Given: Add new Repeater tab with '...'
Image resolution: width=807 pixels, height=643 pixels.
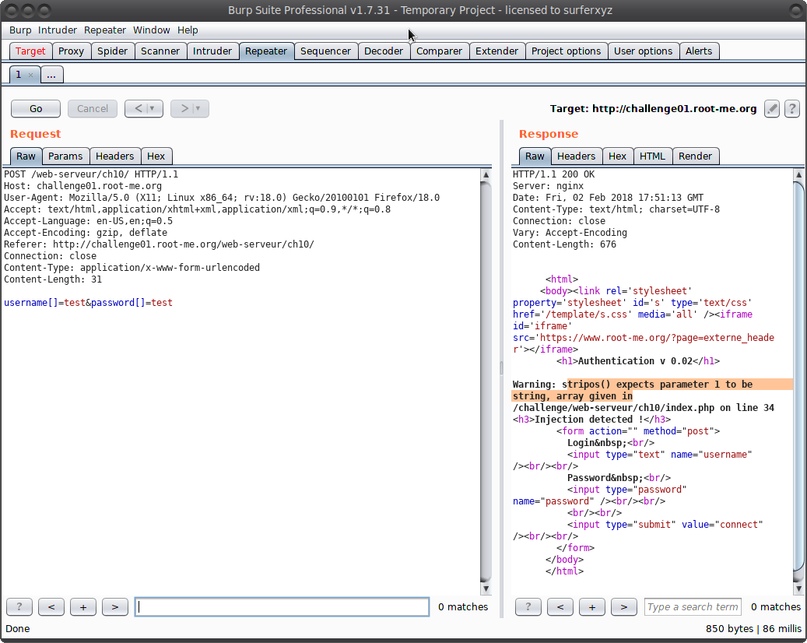Looking at the screenshot, I should 52,75.
